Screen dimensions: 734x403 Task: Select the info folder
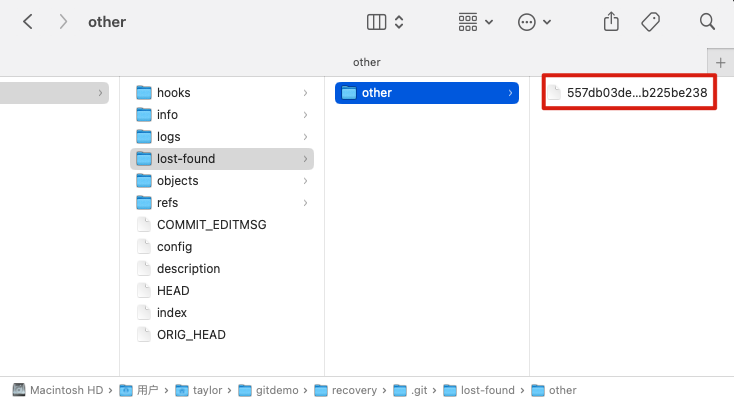click(x=222, y=115)
